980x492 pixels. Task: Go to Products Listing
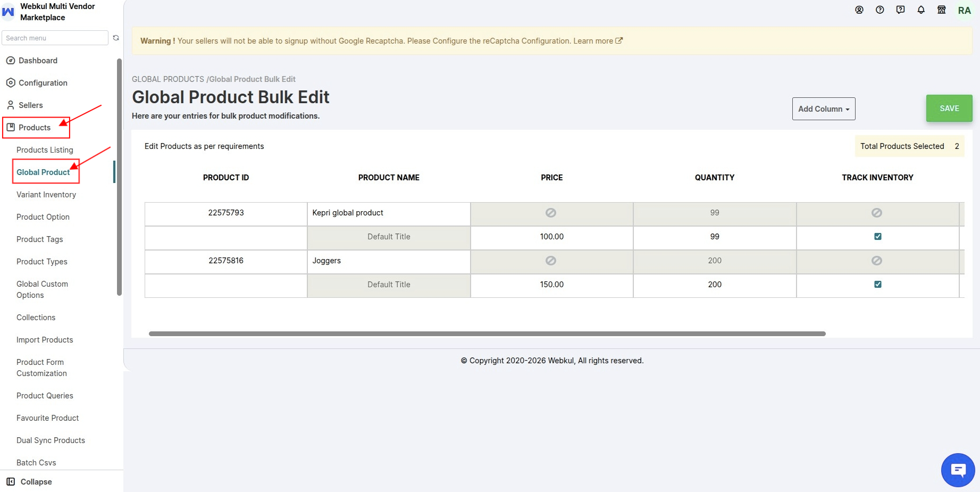[x=45, y=150]
